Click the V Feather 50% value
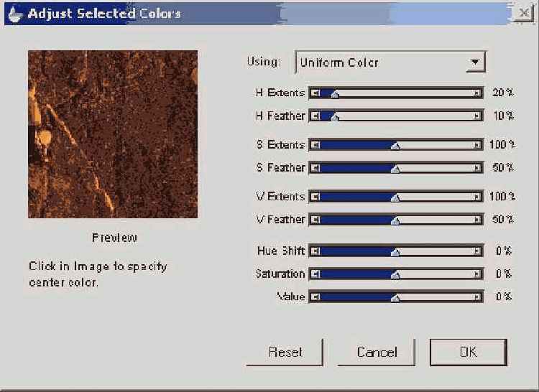The image size is (539, 392). click(x=502, y=220)
